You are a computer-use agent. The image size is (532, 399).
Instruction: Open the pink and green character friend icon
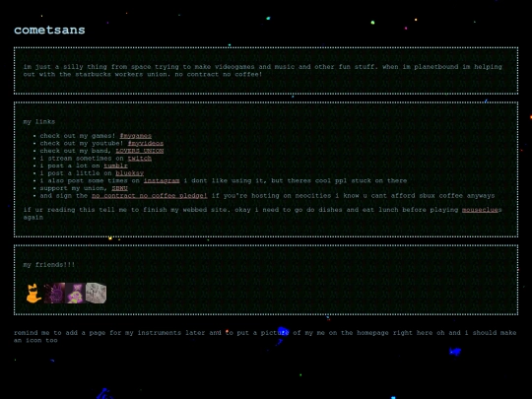pyautogui.click(x=75, y=294)
